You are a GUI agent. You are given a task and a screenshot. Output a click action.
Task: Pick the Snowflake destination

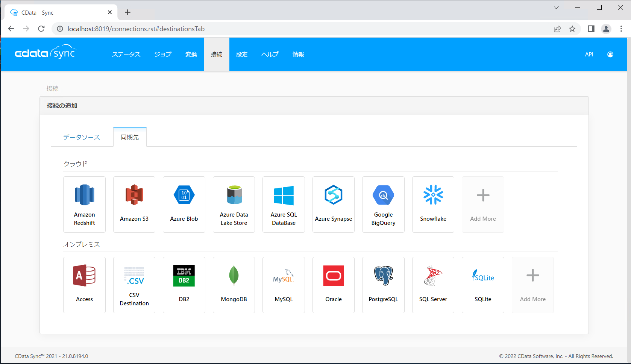click(433, 205)
